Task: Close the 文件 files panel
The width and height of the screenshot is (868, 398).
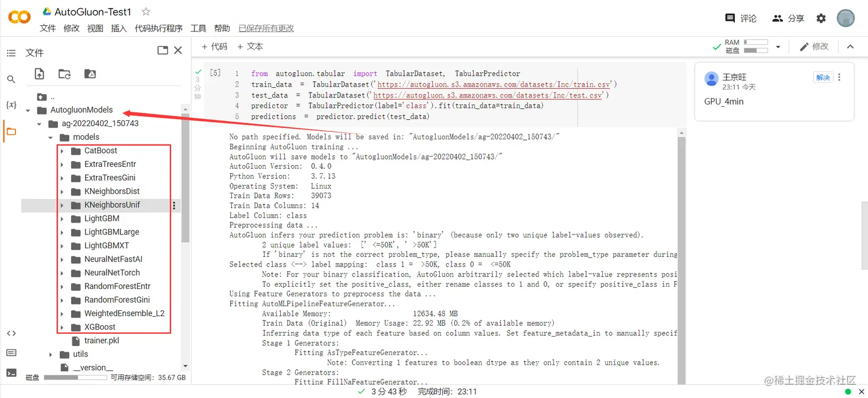Action: tap(178, 50)
